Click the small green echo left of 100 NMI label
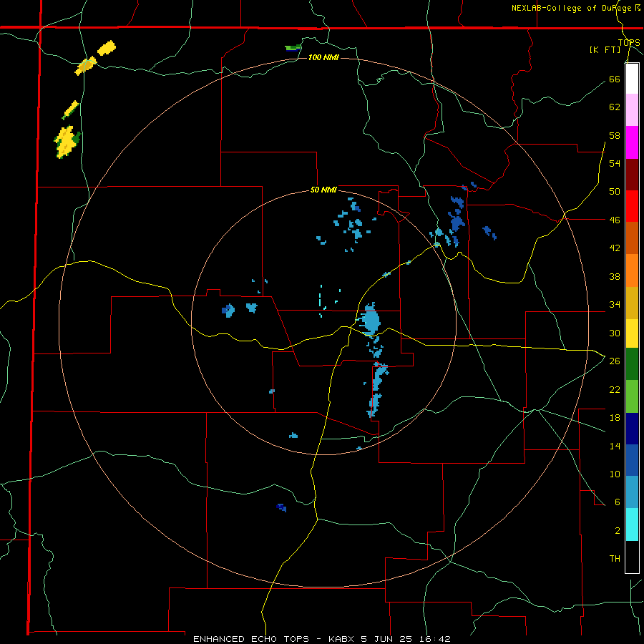This screenshot has height=644, width=644. coord(293,48)
